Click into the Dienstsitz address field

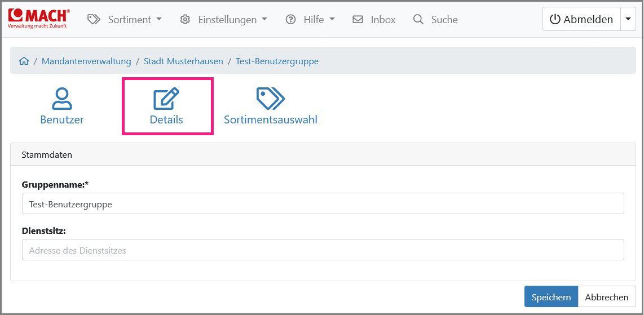323,250
